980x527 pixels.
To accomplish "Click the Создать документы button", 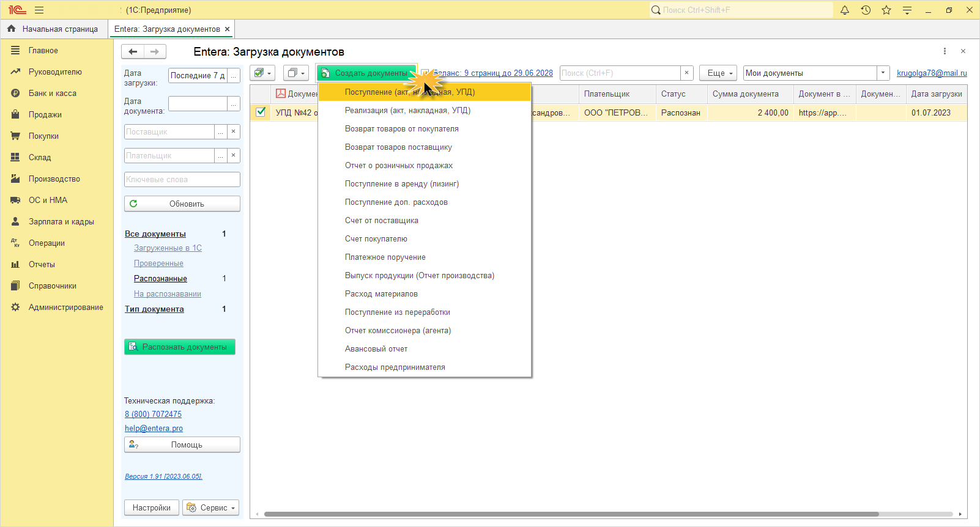I will [x=366, y=73].
